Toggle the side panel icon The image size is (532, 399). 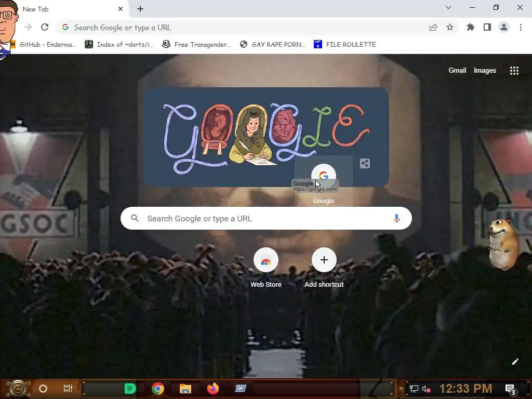click(x=487, y=27)
